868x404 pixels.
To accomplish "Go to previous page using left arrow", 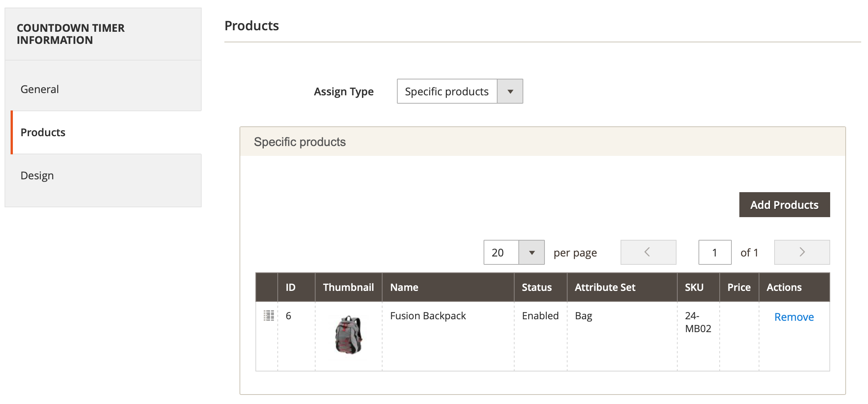I will point(648,252).
